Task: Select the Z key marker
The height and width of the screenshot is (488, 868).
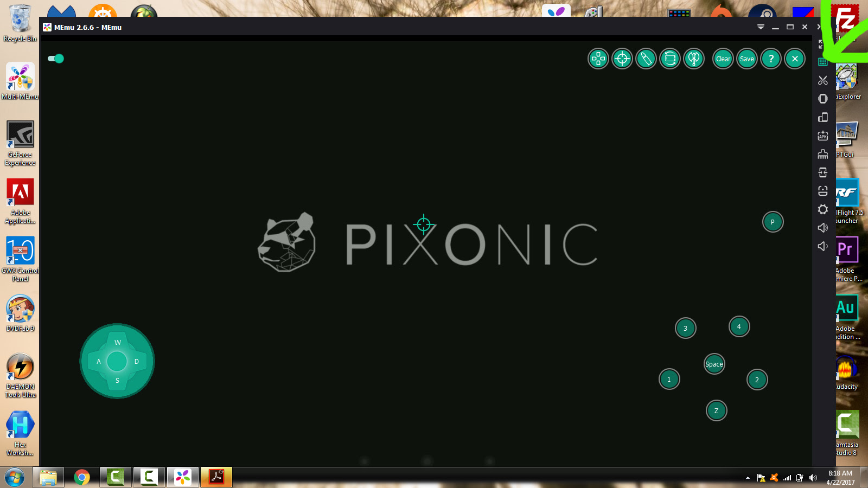Action: 716,410
